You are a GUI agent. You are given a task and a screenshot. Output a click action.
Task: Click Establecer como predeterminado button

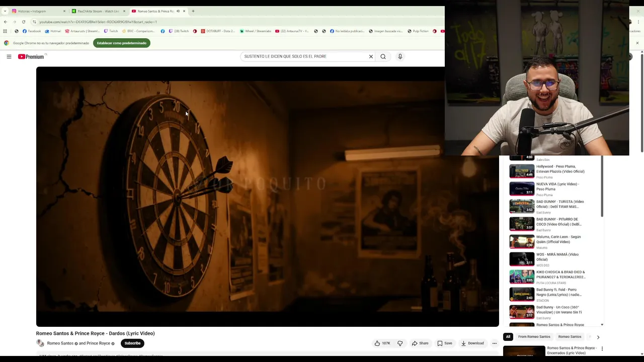pyautogui.click(x=121, y=43)
